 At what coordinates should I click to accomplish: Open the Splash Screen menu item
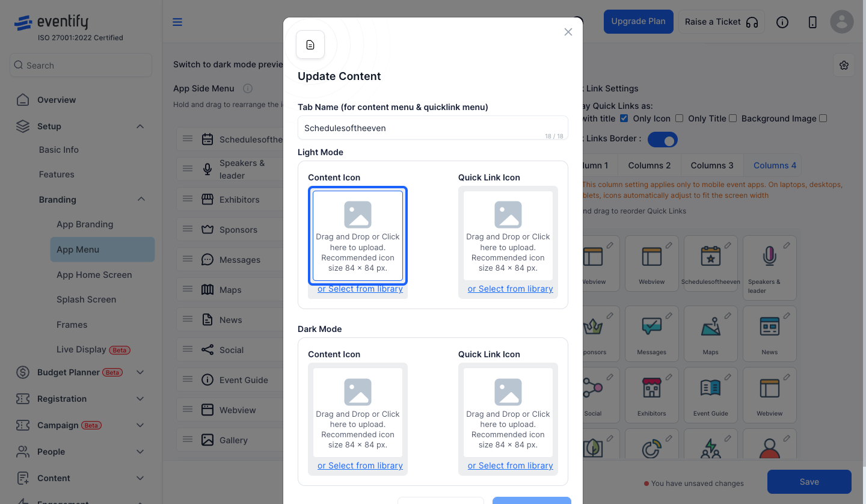[x=87, y=300]
